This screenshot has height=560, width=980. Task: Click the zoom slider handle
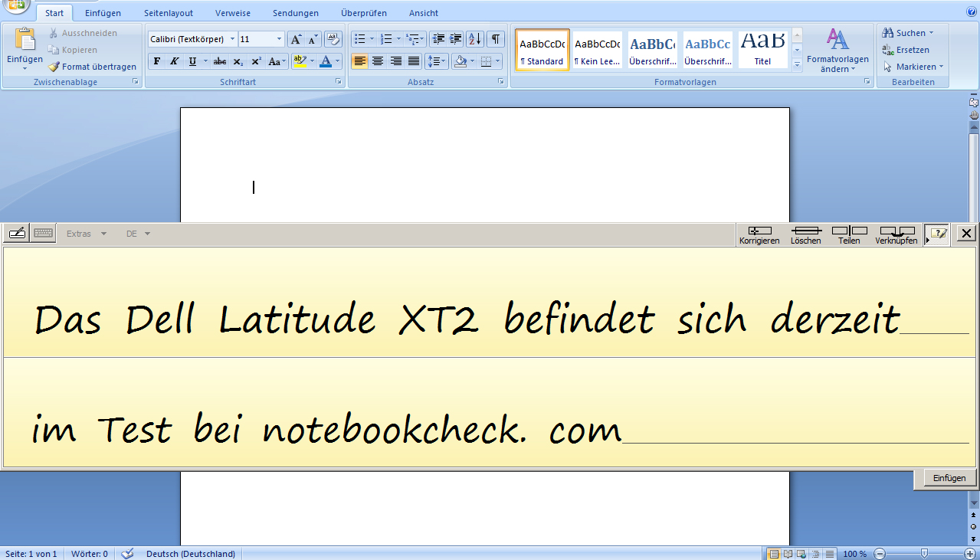(x=925, y=554)
